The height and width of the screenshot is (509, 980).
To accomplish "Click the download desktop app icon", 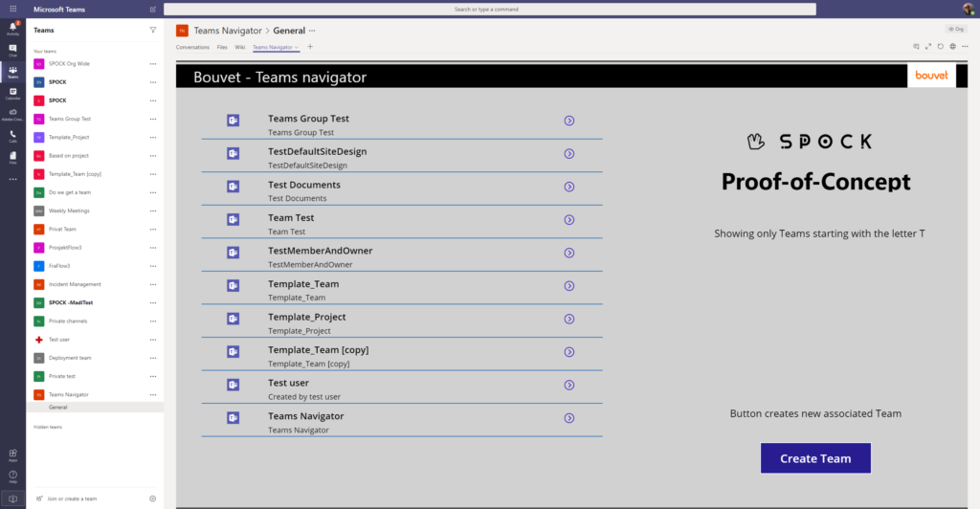I will 12,499.
